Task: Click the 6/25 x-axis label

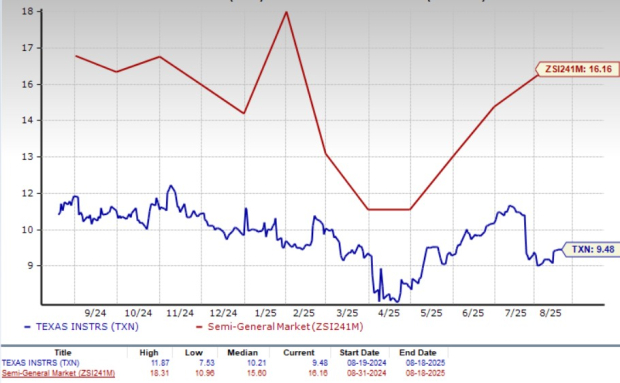Action: 473,313
